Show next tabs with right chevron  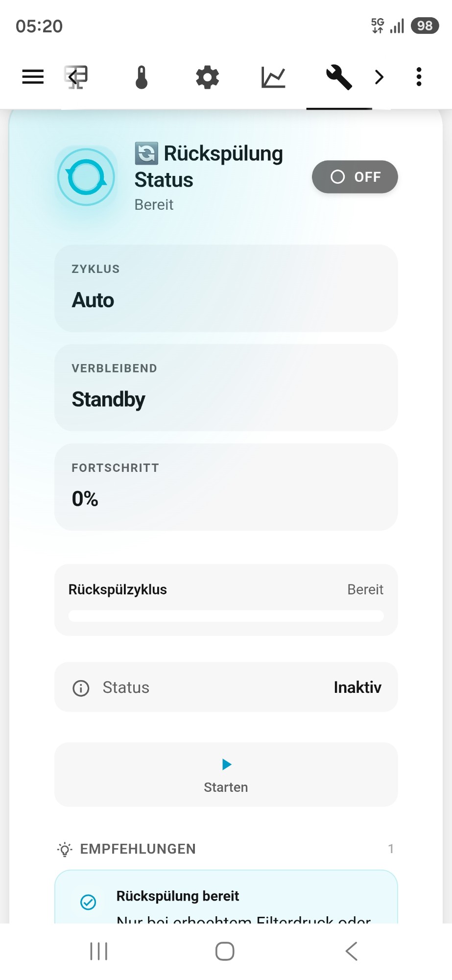[x=379, y=77]
